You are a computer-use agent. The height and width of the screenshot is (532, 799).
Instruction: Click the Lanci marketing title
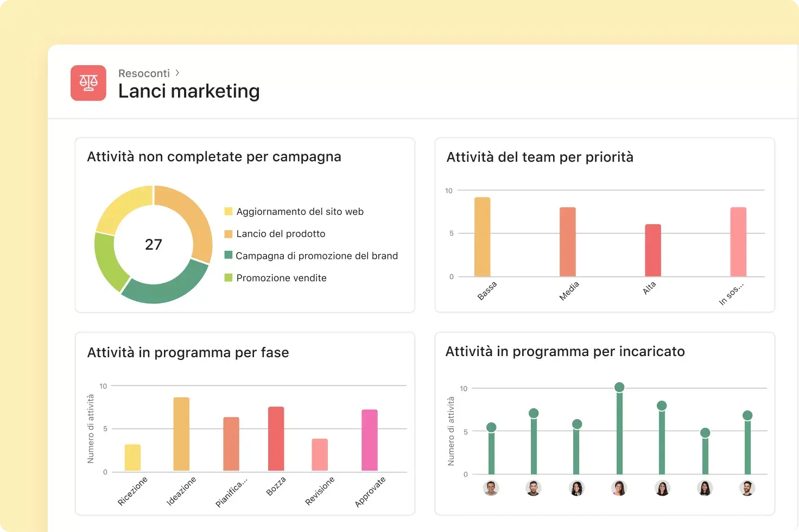[x=189, y=91]
